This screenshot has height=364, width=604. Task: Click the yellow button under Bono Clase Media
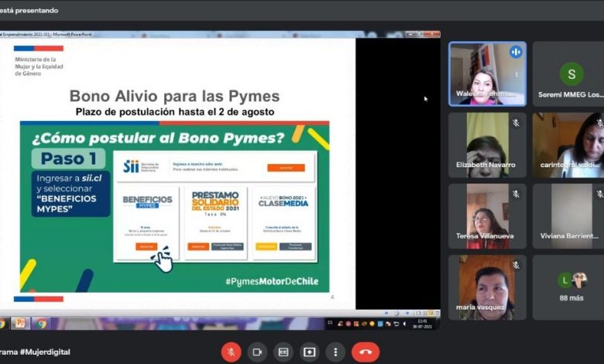pyautogui.click(x=266, y=246)
